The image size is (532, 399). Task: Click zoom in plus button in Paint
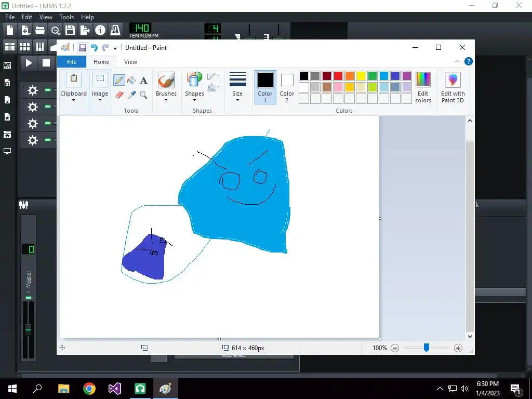(458, 348)
